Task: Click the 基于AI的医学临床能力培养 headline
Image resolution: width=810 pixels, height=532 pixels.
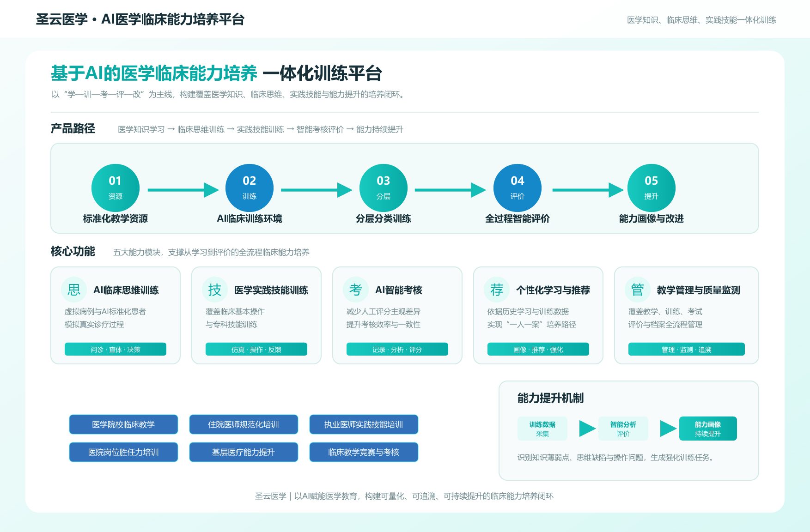Action: pyautogui.click(x=154, y=73)
